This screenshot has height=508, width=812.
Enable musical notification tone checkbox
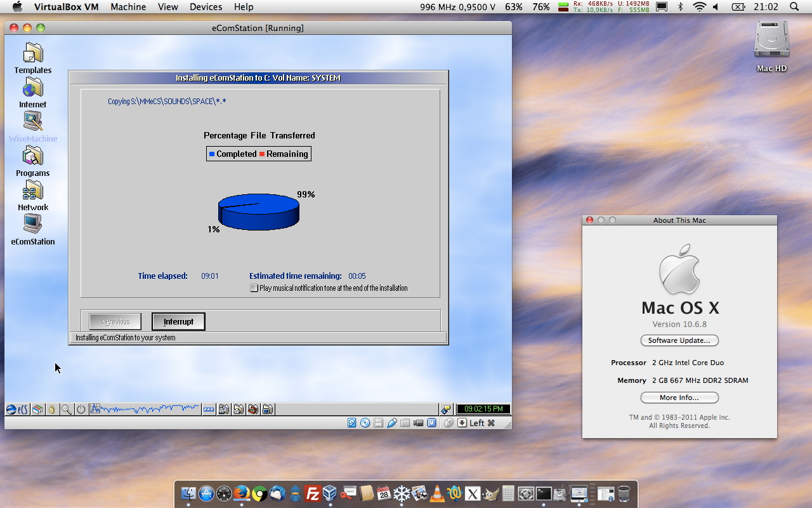254,288
